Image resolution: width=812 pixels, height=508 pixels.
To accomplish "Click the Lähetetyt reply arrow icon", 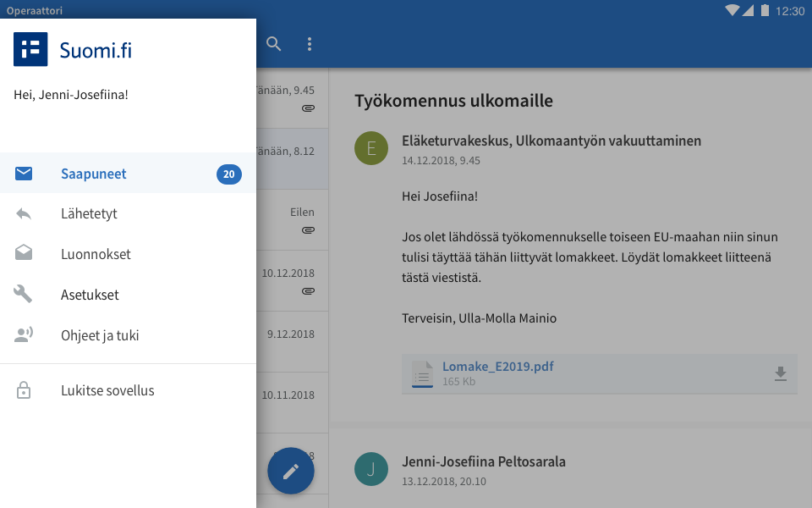I will tap(24, 213).
